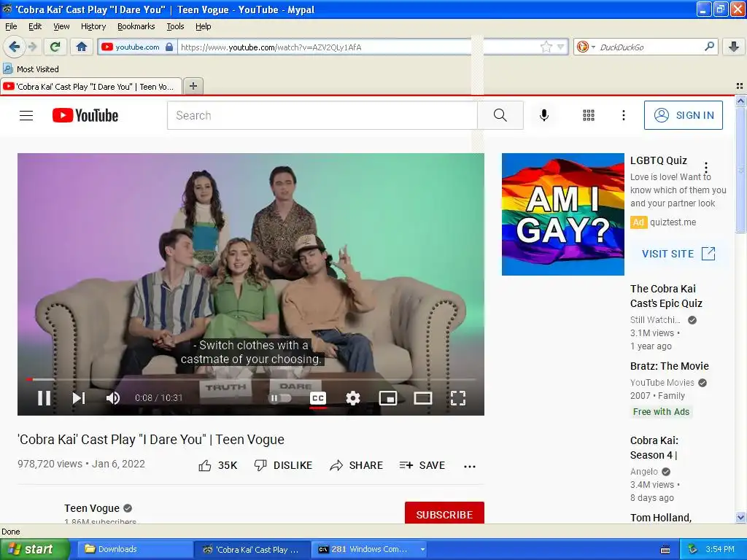Mute the video volume
Screen dimensions: 747x560
[x=112, y=398]
